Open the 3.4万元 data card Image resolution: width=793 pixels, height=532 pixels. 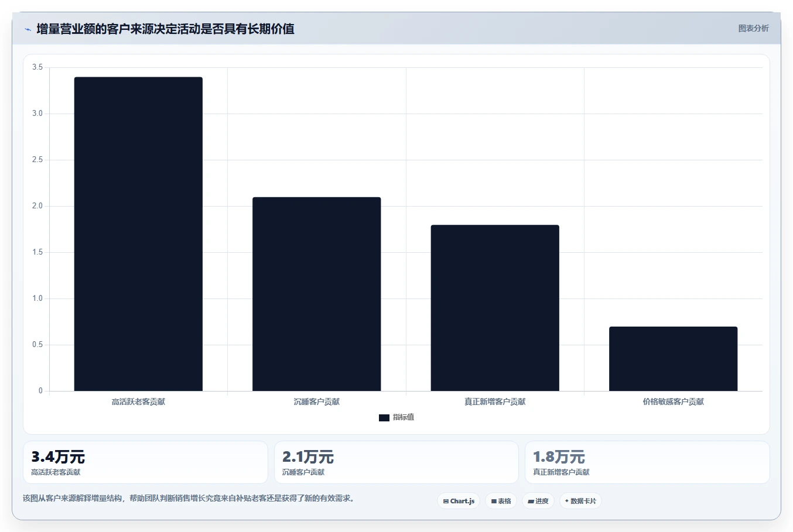click(x=145, y=462)
